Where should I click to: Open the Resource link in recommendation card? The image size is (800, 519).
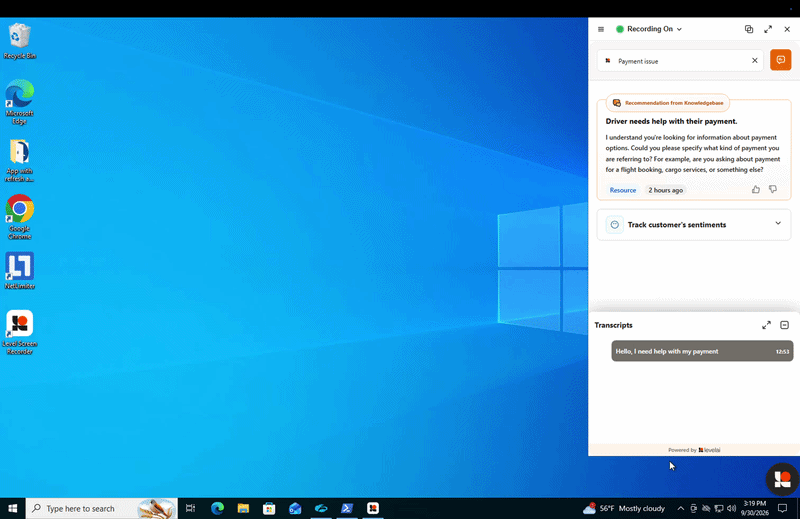click(x=622, y=190)
